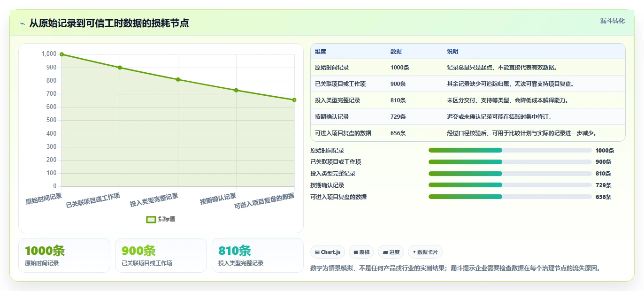Click the progress bar for 已关联项目或工作项

coord(510,162)
